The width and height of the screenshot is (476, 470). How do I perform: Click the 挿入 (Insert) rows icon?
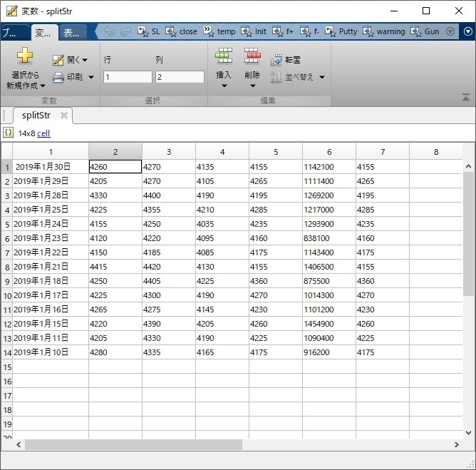224,56
